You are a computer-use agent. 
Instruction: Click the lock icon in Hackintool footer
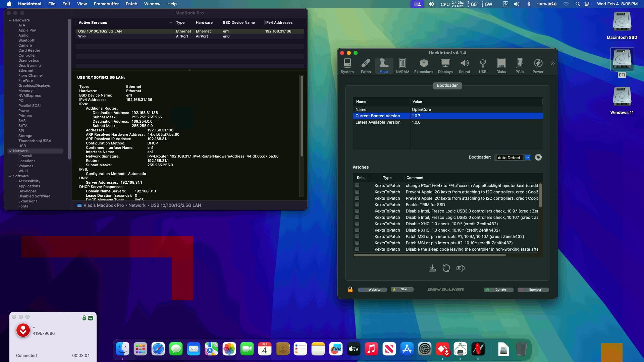point(350,290)
